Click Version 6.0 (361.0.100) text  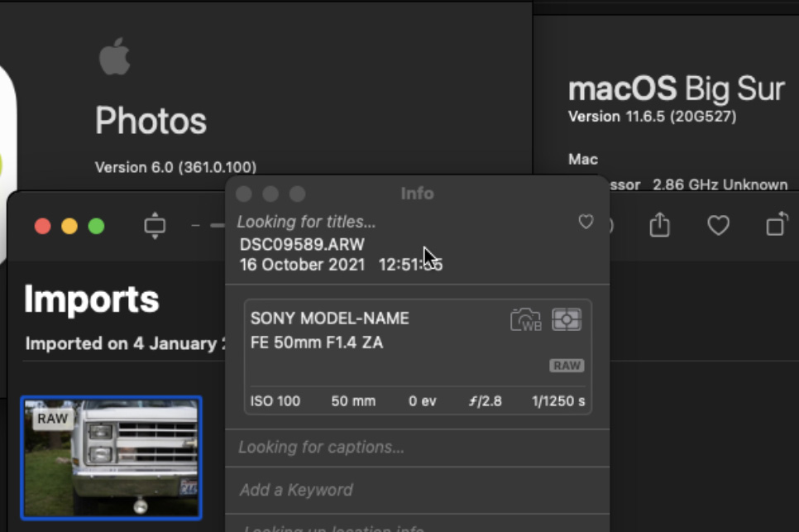(176, 167)
